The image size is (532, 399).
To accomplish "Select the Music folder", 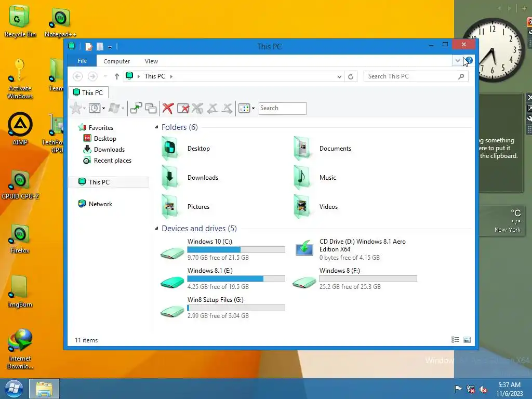I will pos(315,178).
